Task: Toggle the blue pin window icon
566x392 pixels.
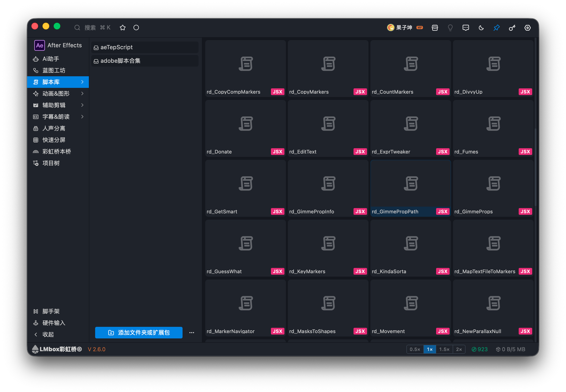Action: click(497, 28)
